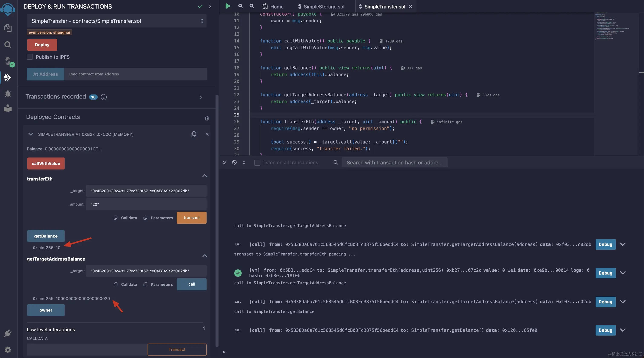Expand the Transactions recorded section

pos(200,97)
